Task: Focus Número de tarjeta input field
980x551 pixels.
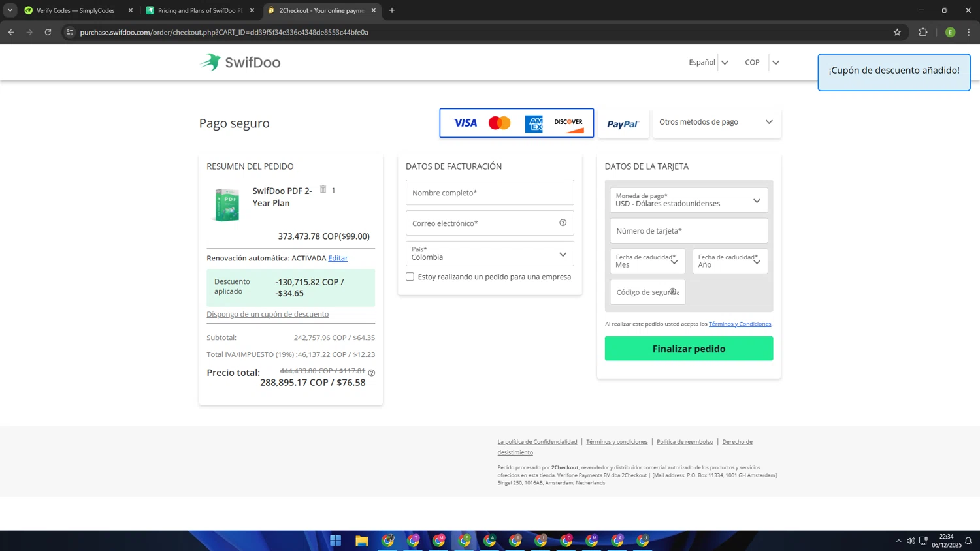Action: coord(689,230)
